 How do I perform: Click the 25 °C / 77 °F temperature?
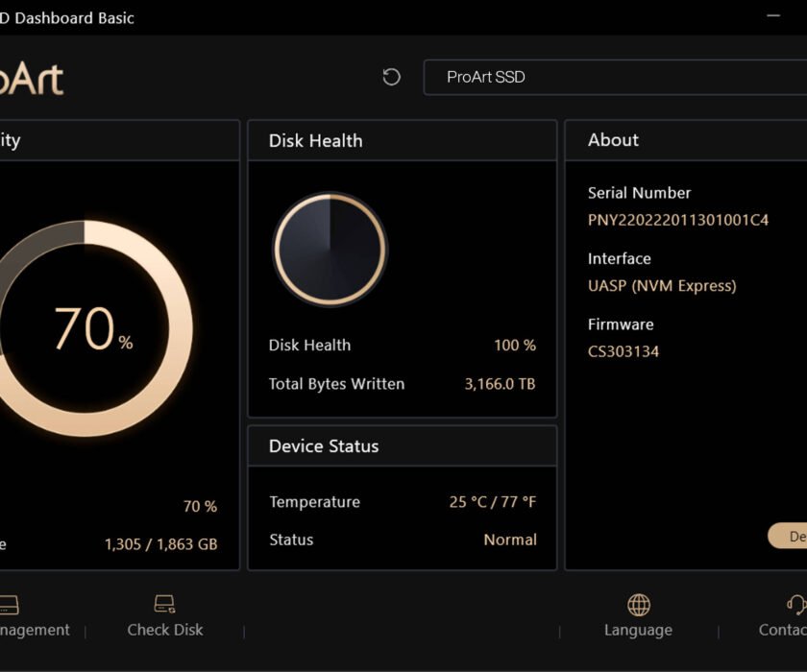pos(493,502)
